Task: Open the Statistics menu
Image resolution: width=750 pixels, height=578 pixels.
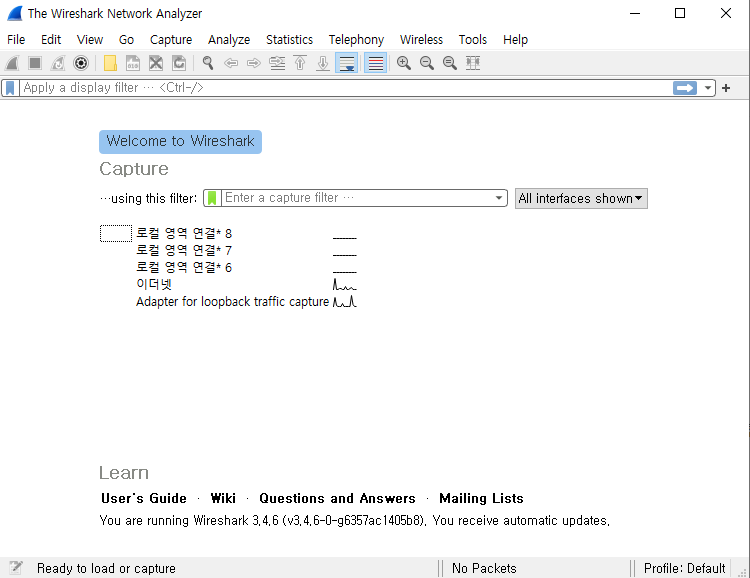Action: (289, 40)
